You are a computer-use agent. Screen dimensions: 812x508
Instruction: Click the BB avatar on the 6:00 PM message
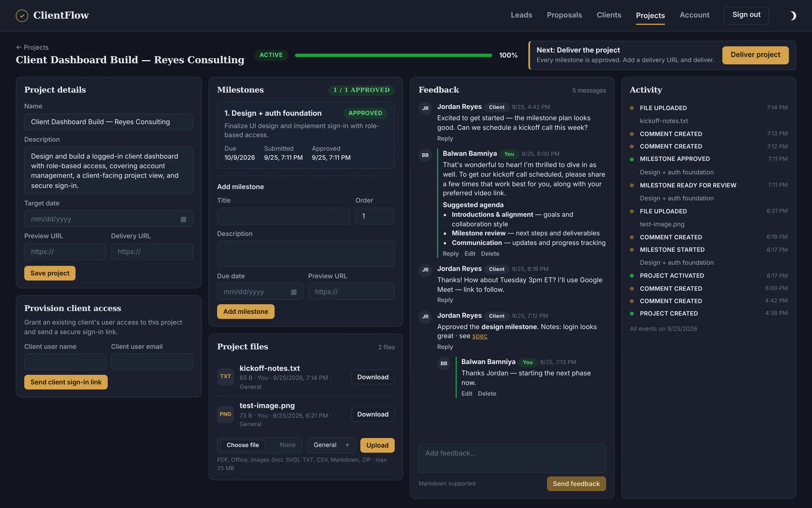tap(425, 155)
